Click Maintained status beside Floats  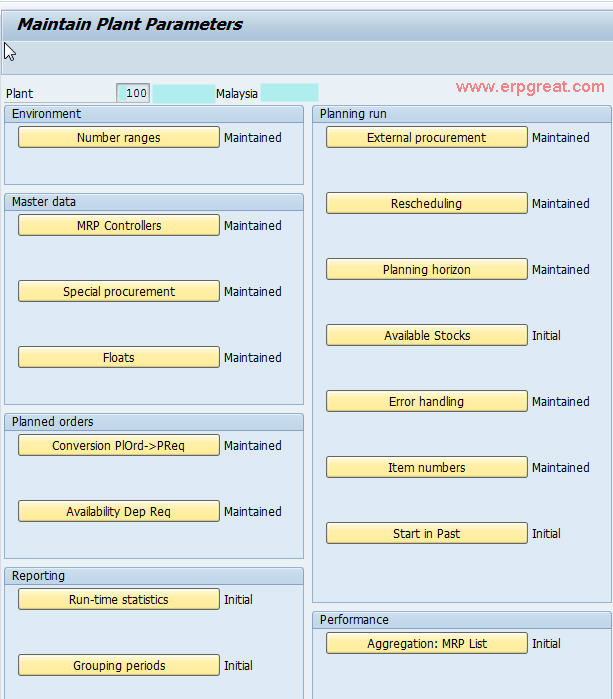pos(253,357)
